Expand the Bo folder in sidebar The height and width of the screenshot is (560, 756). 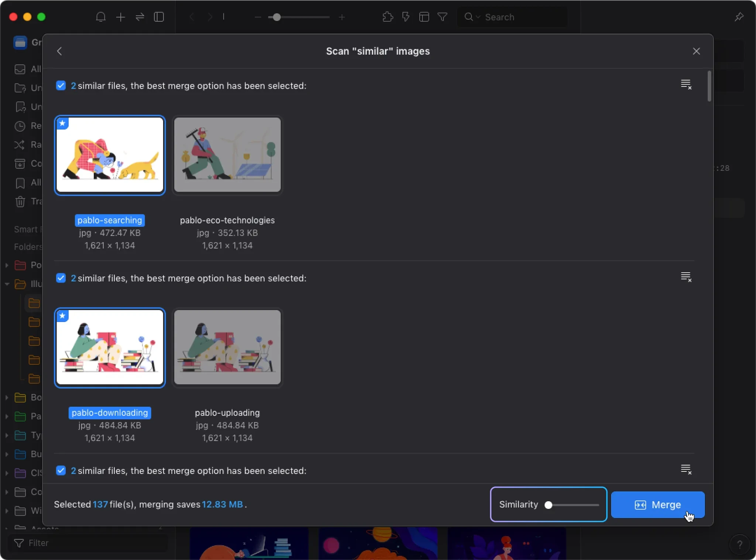point(7,398)
